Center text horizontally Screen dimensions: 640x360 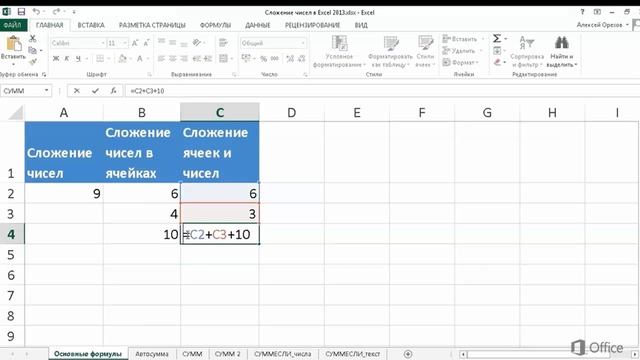click(x=173, y=59)
